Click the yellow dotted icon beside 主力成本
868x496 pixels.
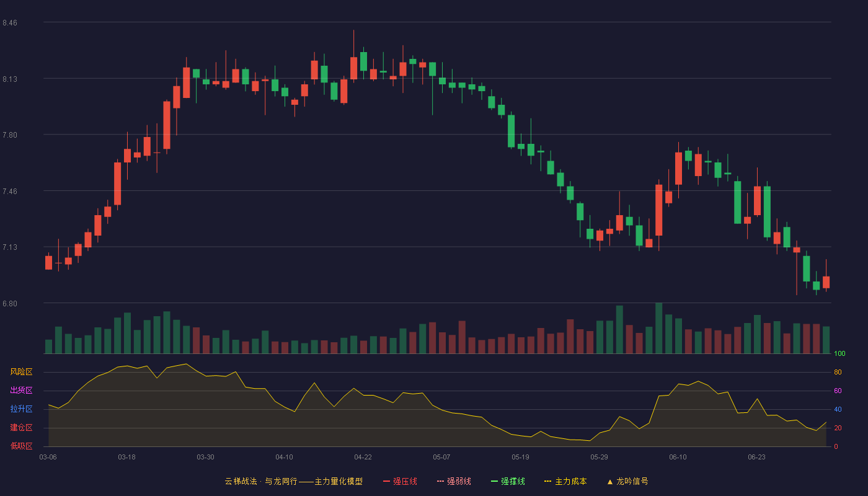pos(547,481)
